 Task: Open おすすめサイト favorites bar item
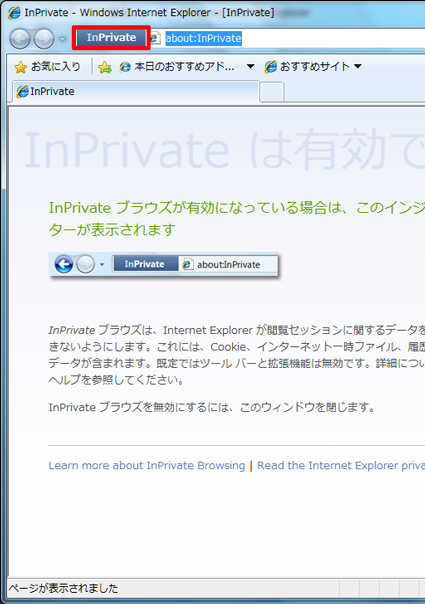[x=307, y=67]
